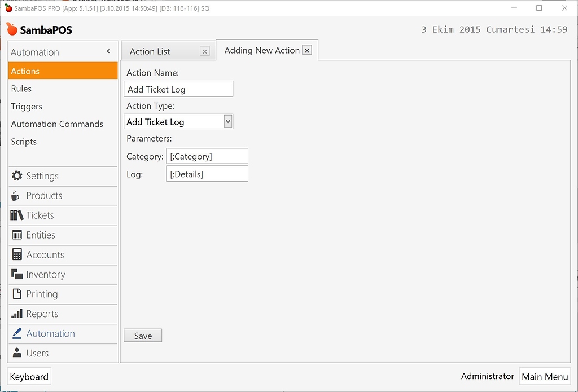Viewport: 578px width, 392px height.
Task: Select the Category parameter field
Action: point(207,156)
